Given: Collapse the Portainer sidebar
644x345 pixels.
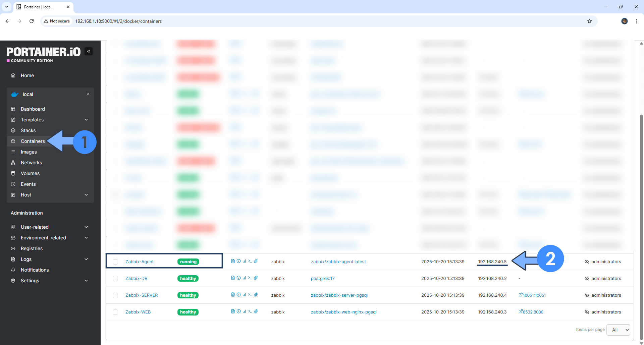Looking at the screenshot, I should tap(89, 51).
